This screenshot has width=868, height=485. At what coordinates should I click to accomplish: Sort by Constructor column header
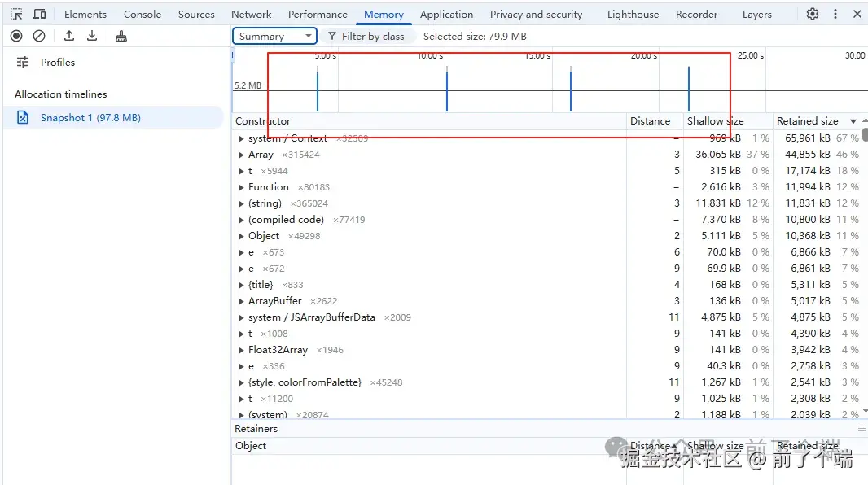(x=429, y=120)
